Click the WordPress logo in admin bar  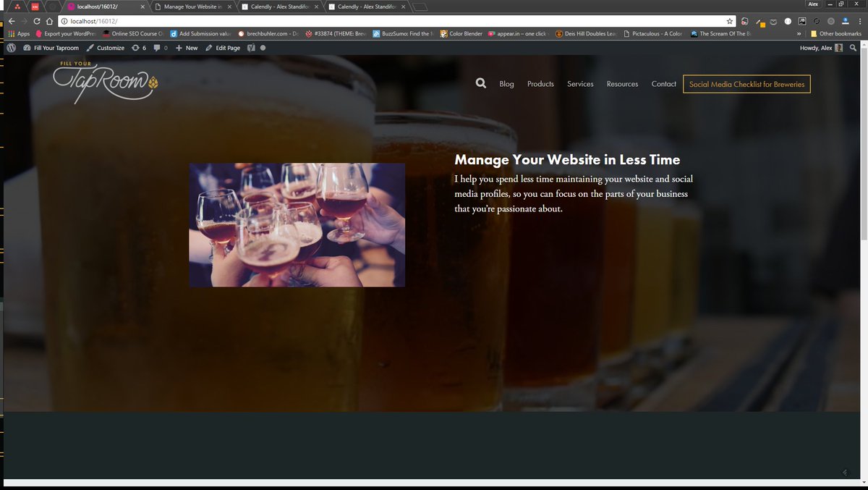[12, 48]
